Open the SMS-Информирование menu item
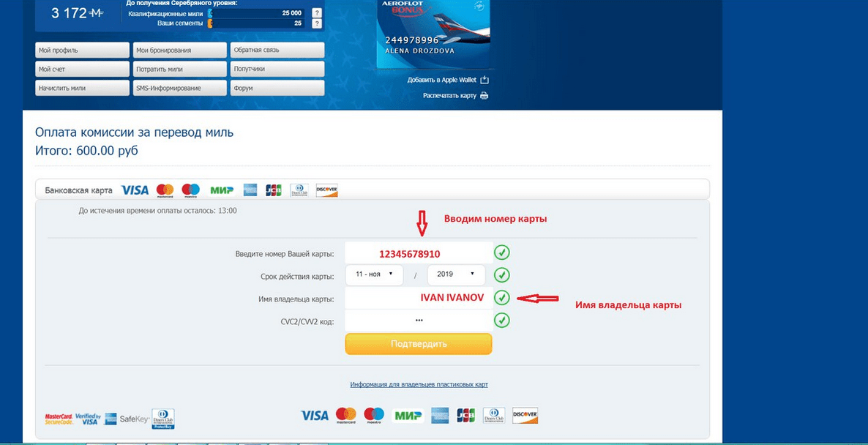The height and width of the screenshot is (445, 868). (180, 88)
